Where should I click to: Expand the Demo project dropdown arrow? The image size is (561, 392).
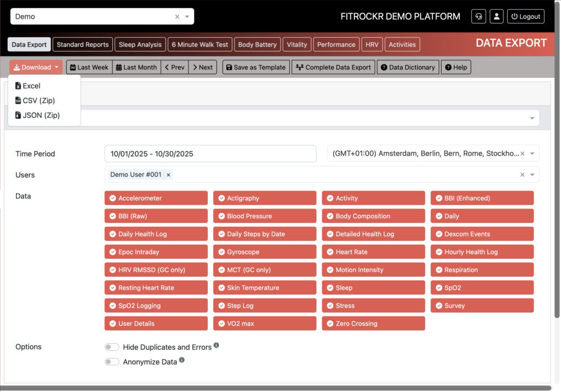(187, 16)
